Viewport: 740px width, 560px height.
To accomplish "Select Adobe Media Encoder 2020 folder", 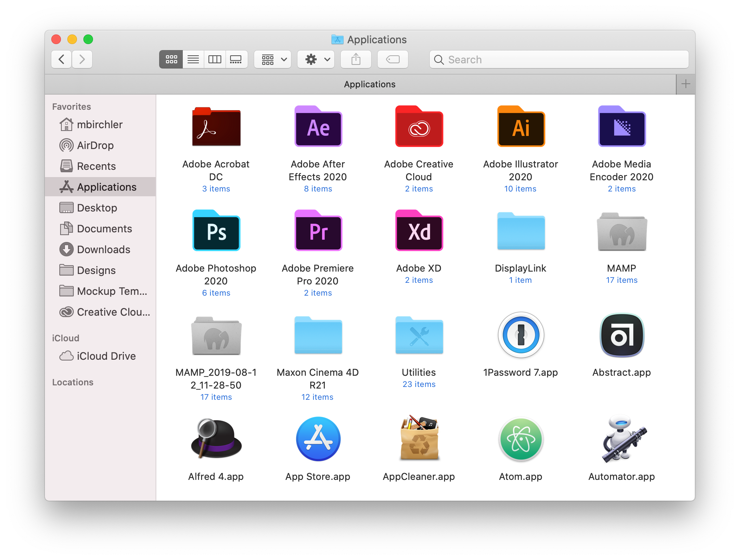I will click(x=622, y=127).
